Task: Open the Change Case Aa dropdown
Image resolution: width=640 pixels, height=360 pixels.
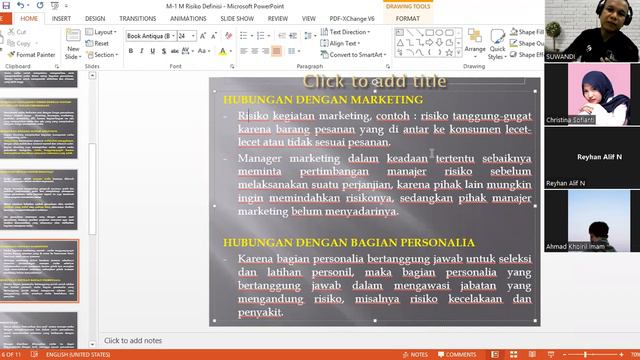Action: pos(204,51)
